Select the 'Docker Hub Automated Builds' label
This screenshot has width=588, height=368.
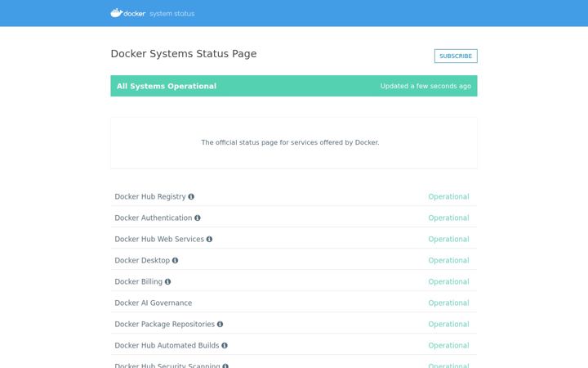tap(167, 345)
